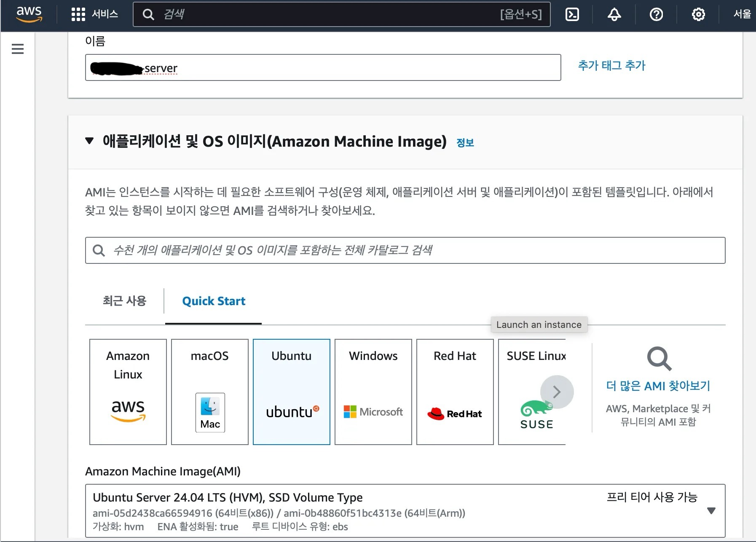Click the 추가 태그 추가 link
This screenshot has width=756, height=542.
point(611,66)
